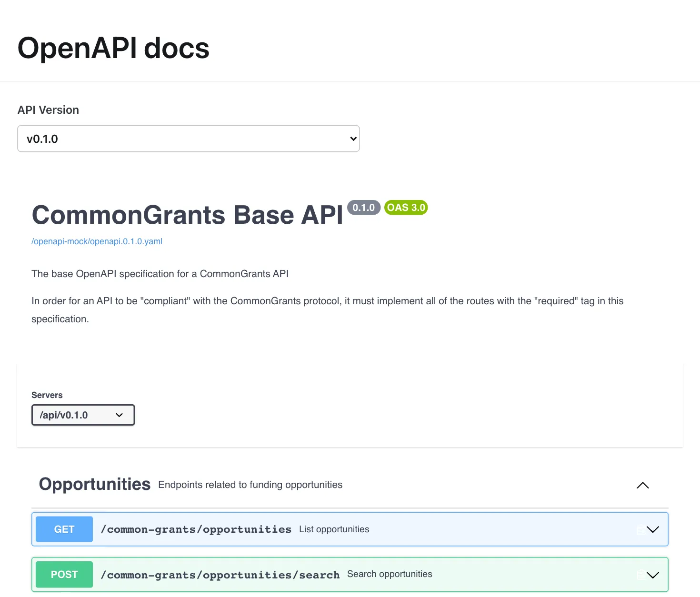
Task: Click the 'Search opportunities' summary text
Action: 390,574
